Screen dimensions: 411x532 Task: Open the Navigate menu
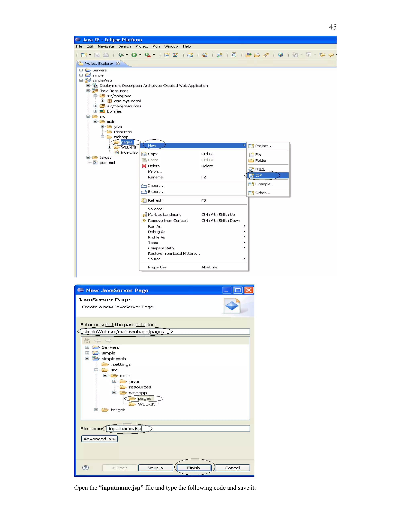pos(106,46)
